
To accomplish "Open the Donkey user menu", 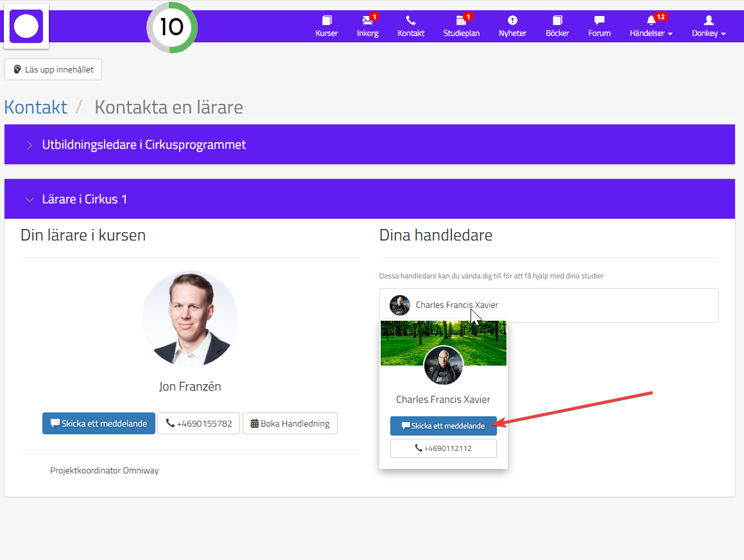I will tap(708, 26).
